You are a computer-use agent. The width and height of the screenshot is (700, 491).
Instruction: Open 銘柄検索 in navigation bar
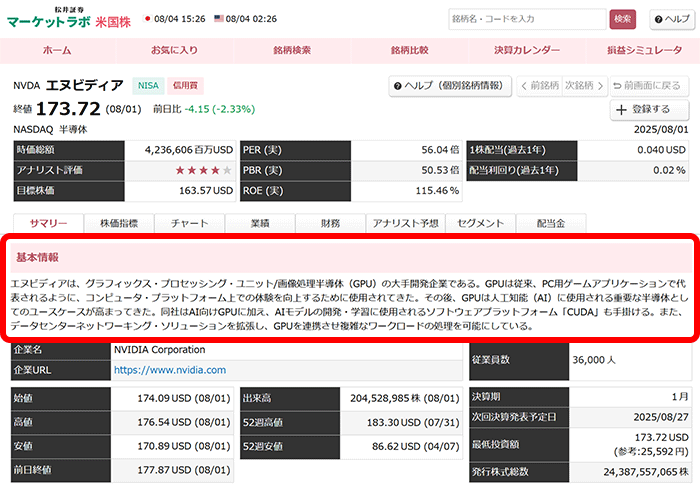[291, 50]
